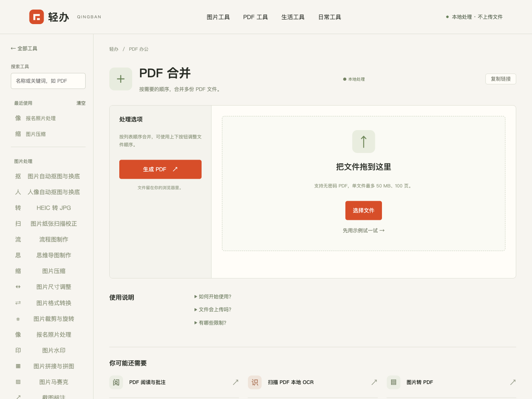The width and height of the screenshot is (532, 399).
Task: Open 图片水印 in sidebar
Action: pos(48,350)
